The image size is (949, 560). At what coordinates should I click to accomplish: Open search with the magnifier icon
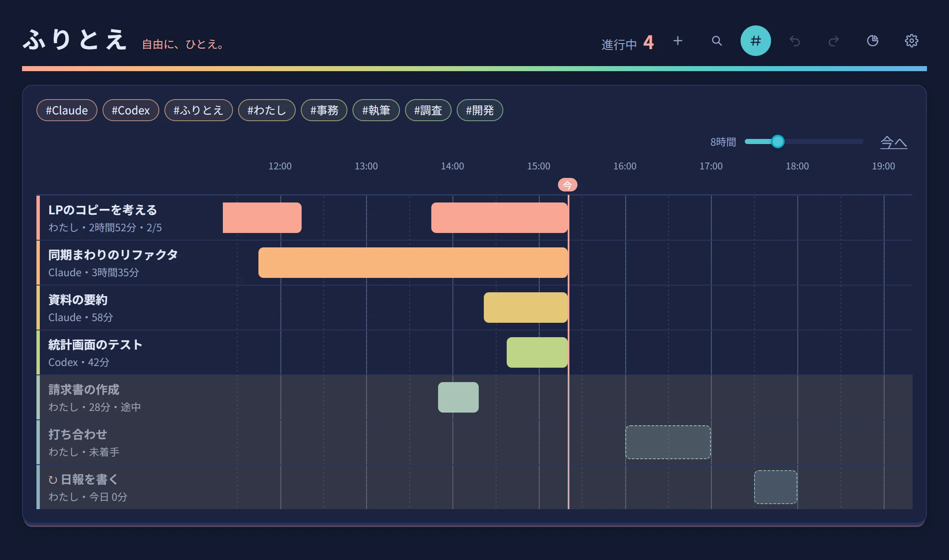click(717, 41)
